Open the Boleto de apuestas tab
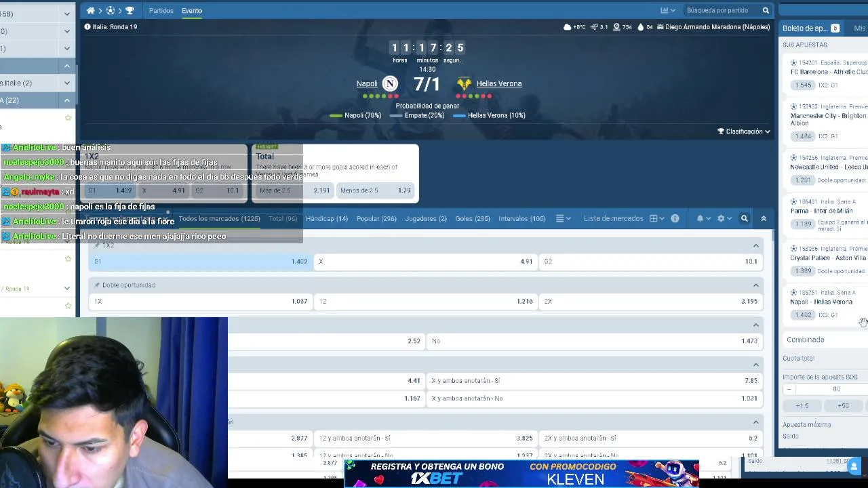The width and height of the screenshot is (868, 488). tap(810, 28)
